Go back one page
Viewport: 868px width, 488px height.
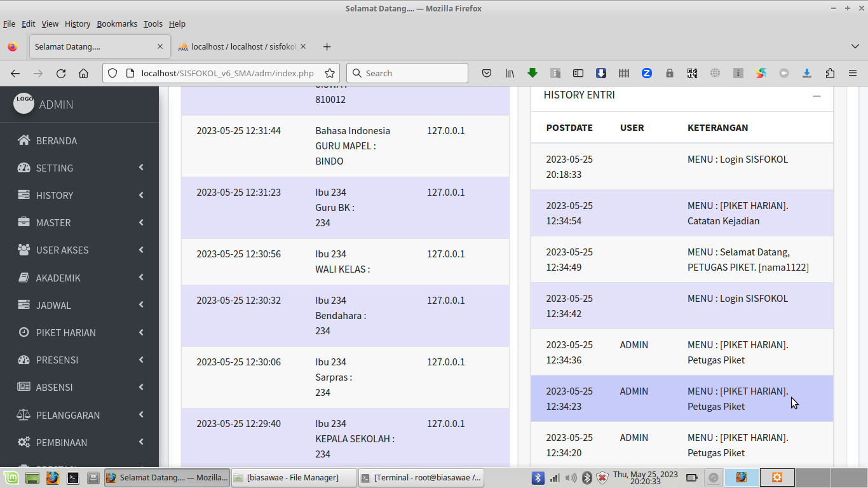15,73
